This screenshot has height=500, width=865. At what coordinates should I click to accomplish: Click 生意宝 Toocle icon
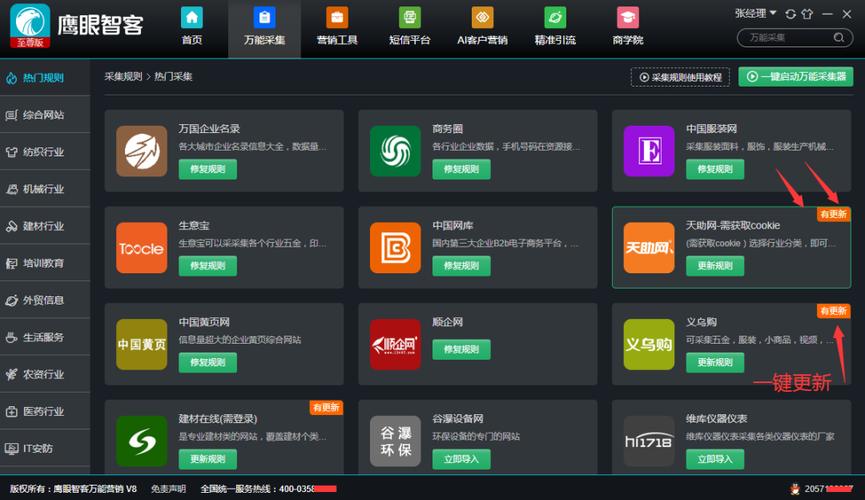click(142, 248)
